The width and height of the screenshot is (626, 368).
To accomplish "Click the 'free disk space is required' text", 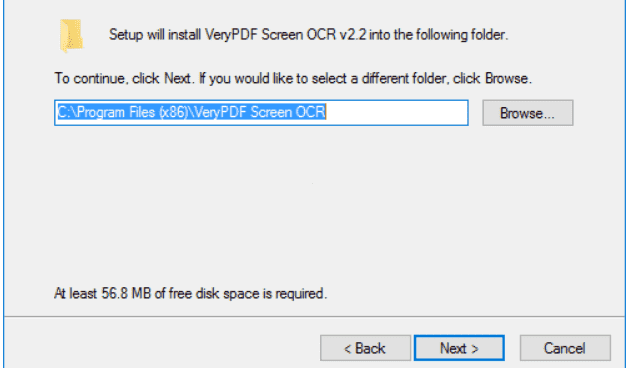I will [x=248, y=293].
